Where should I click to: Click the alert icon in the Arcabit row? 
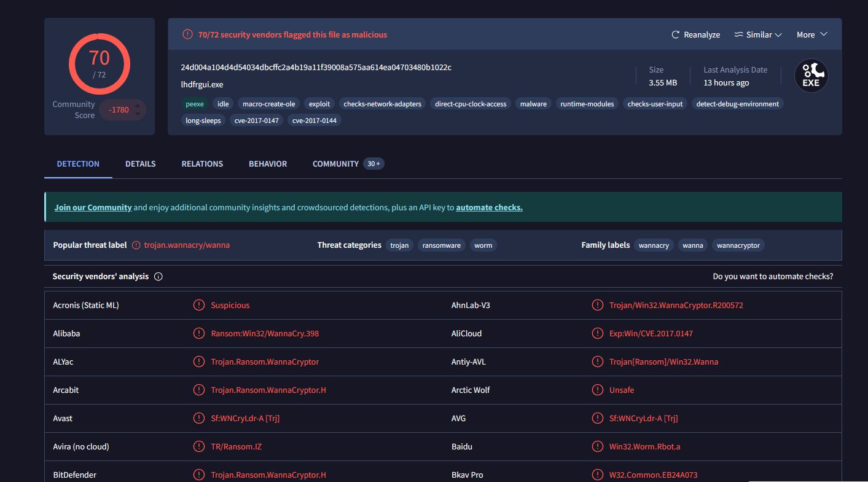[199, 390]
